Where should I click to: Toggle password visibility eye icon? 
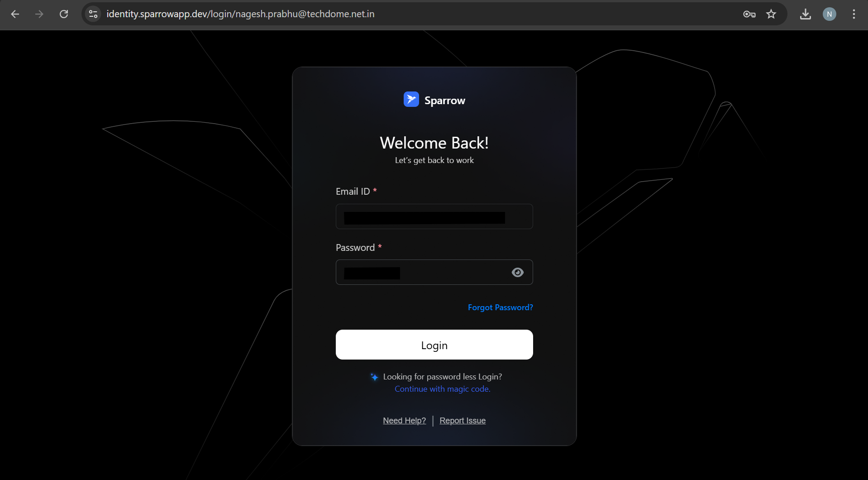pos(518,272)
